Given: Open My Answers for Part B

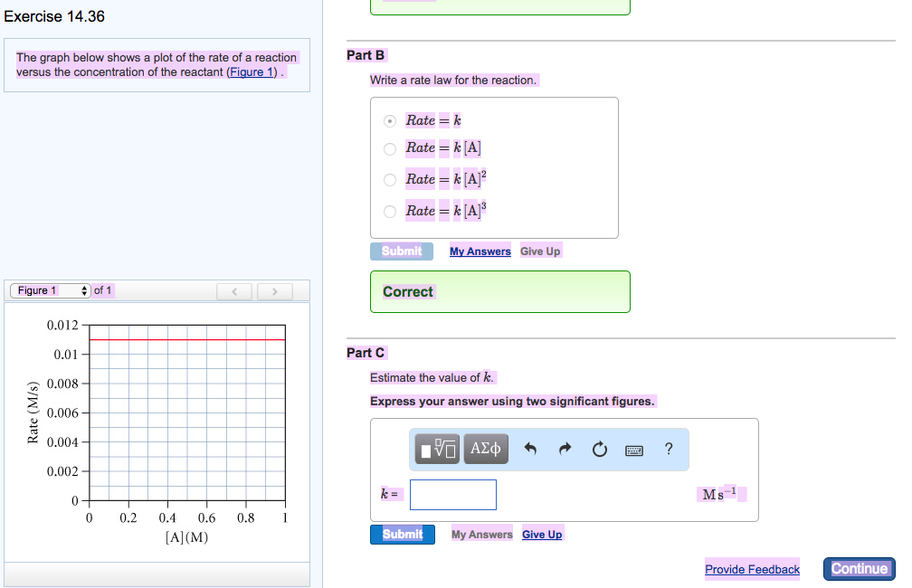Looking at the screenshot, I should point(480,251).
